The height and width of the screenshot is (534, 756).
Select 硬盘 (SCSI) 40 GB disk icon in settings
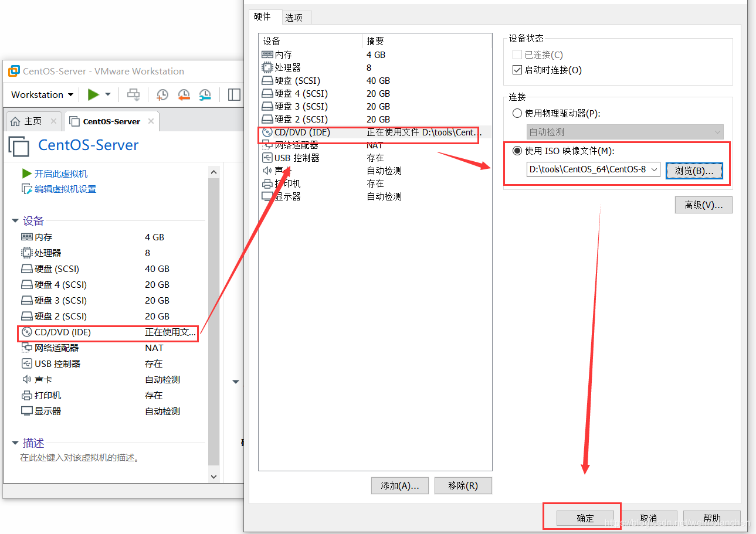[267, 80]
